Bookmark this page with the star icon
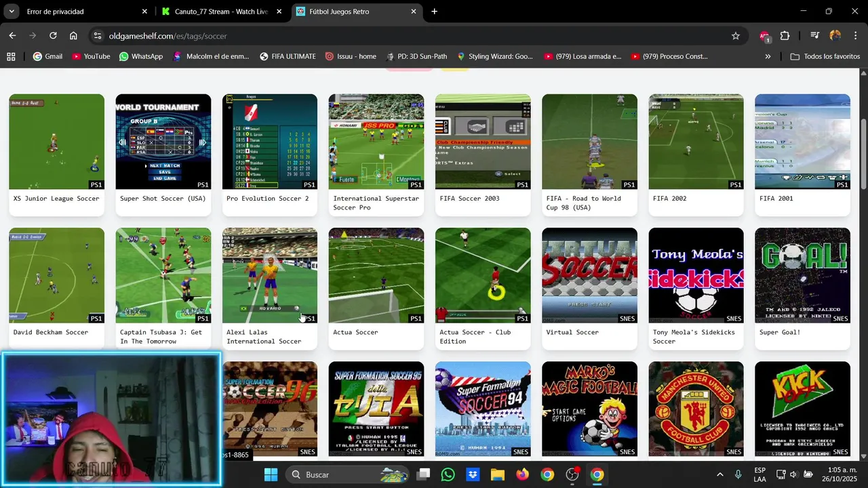Image resolution: width=868 pixels, height=488 pixels. point(736,36)
